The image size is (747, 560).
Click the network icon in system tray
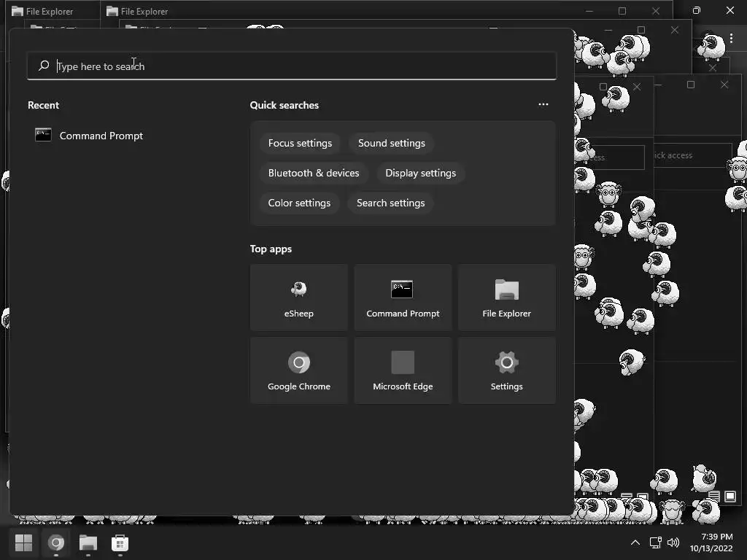coord(656,542)
